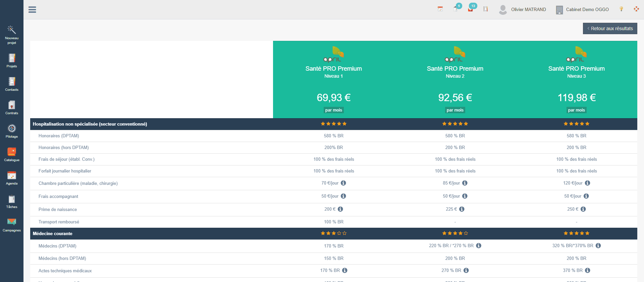644x282 pixels.
Task: Open the hamburger menu
Action: [32, 10]
